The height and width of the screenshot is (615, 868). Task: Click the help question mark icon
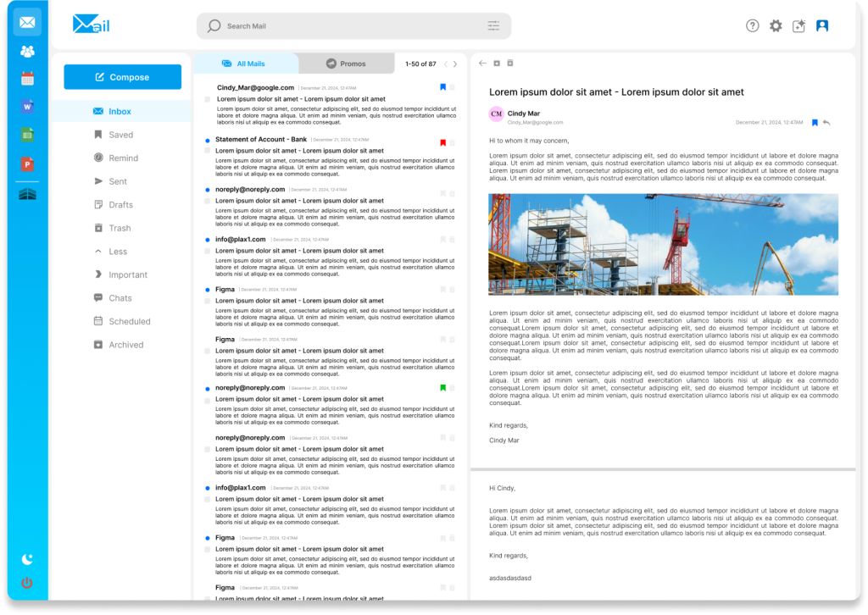(752, 26)
